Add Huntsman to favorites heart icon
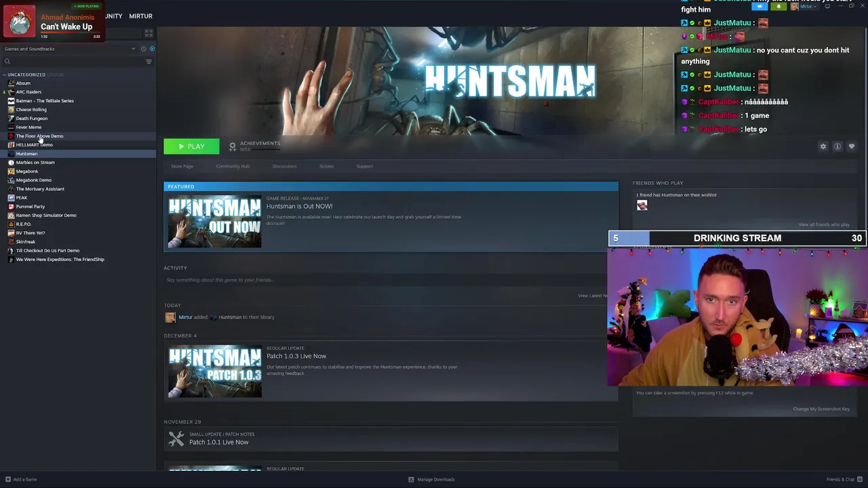This screenshot has height=488, width=868. [852, 146]
